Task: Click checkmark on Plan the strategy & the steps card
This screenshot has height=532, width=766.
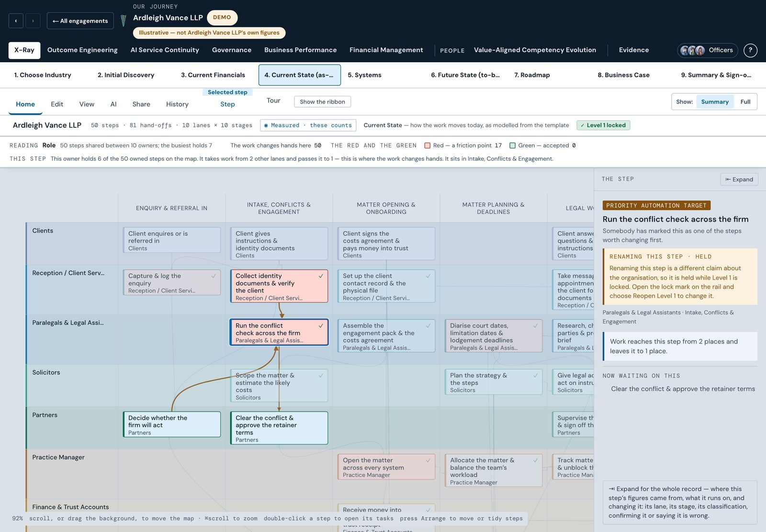Action: [535, 376]
